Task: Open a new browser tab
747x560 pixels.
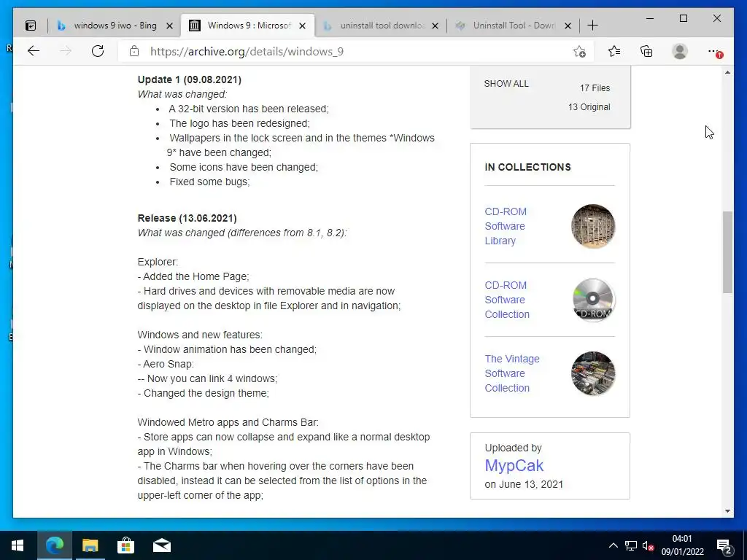Action: pyautogui.click(x=592, y=26)
